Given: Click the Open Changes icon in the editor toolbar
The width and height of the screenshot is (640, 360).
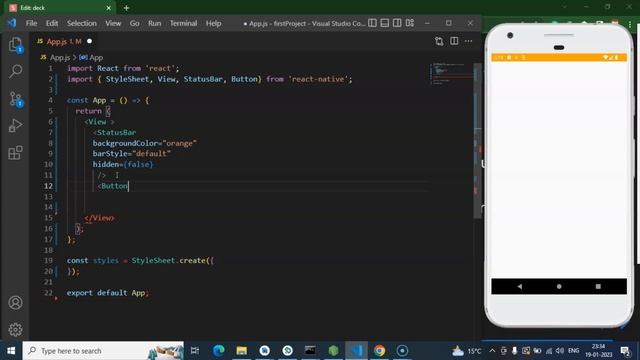Looking at the screenshot, I should [439, 41].
